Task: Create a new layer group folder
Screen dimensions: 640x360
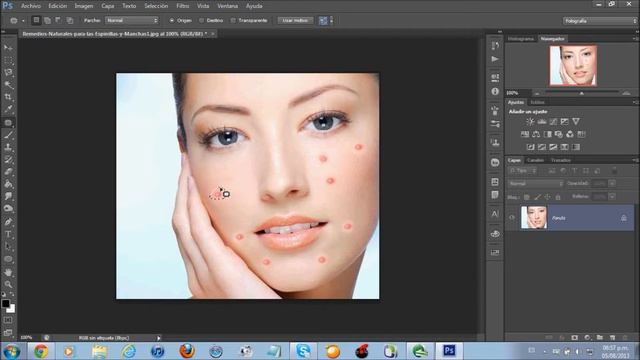Action: tap(600, 338)
